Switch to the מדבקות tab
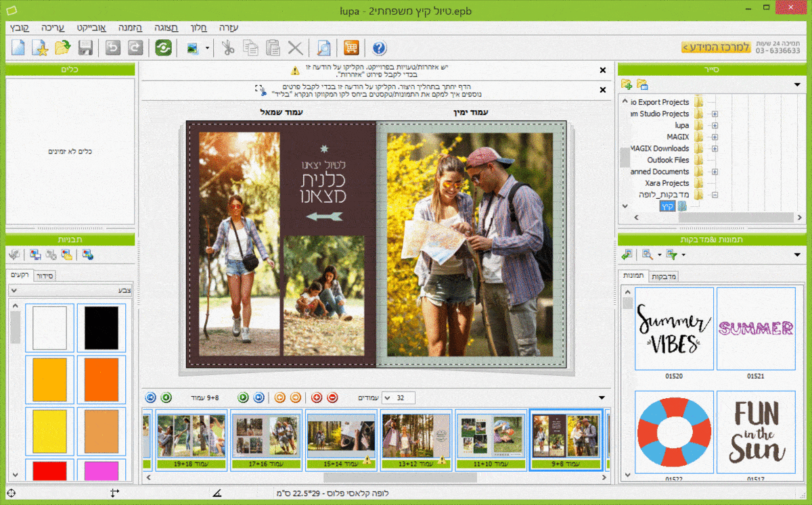This screenshot has width=812, height=505. (664, 276)
